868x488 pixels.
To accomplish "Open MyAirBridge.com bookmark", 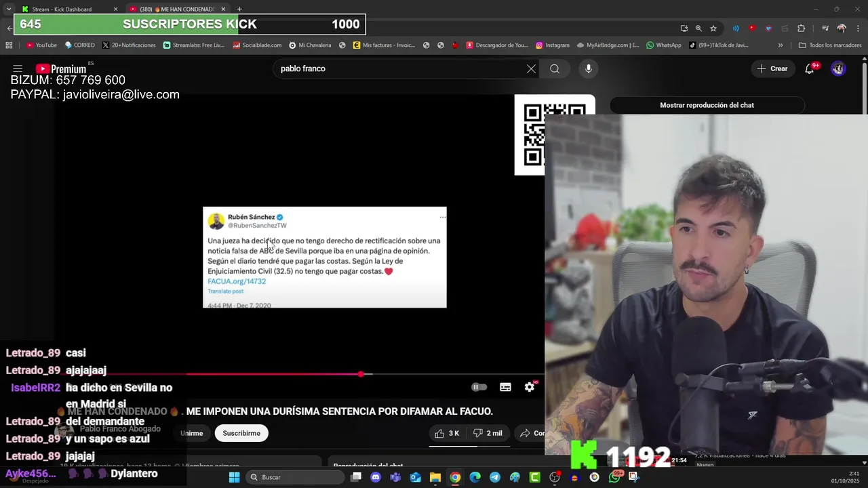I will pyautogui.click(x=608, y=45).
